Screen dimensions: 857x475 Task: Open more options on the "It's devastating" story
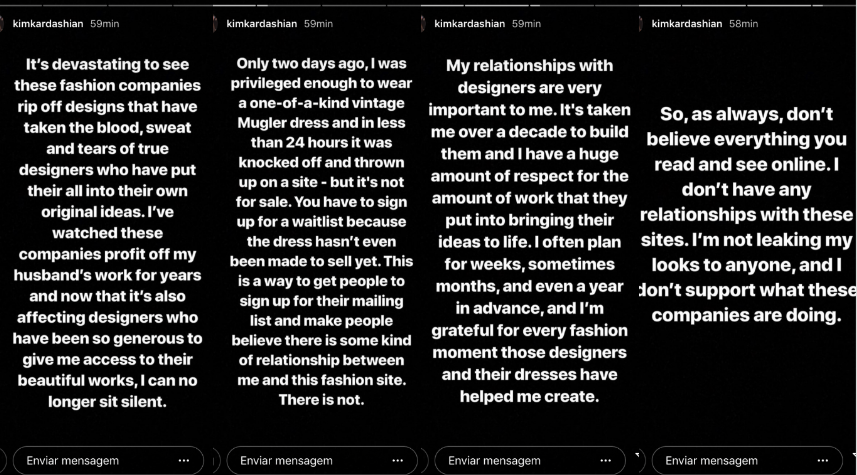coord(184,461)
